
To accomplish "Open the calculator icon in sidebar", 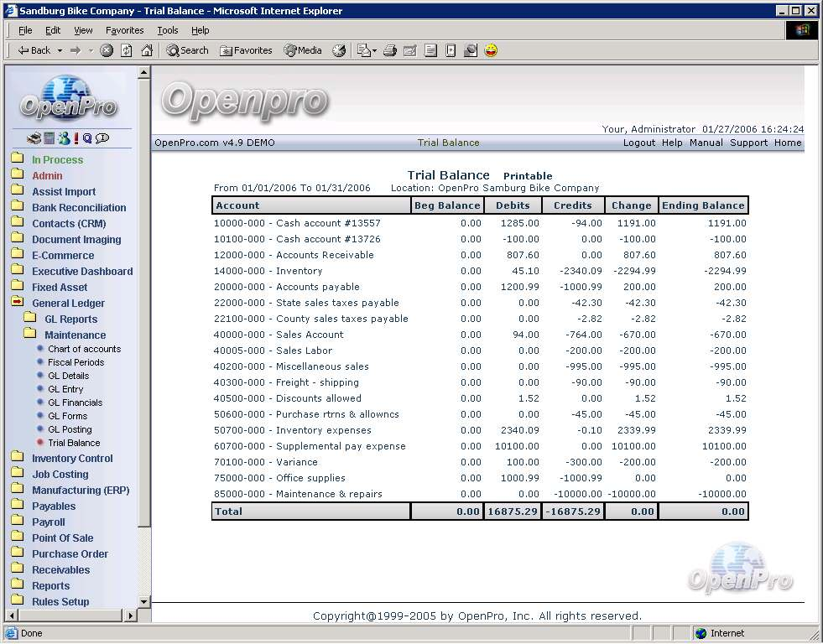I will [x=49, y=138].
